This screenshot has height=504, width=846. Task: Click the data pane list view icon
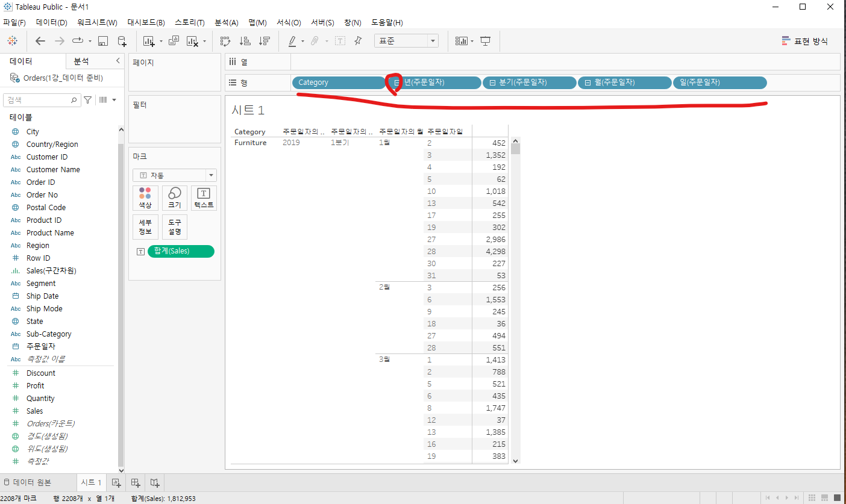[103, 100]
